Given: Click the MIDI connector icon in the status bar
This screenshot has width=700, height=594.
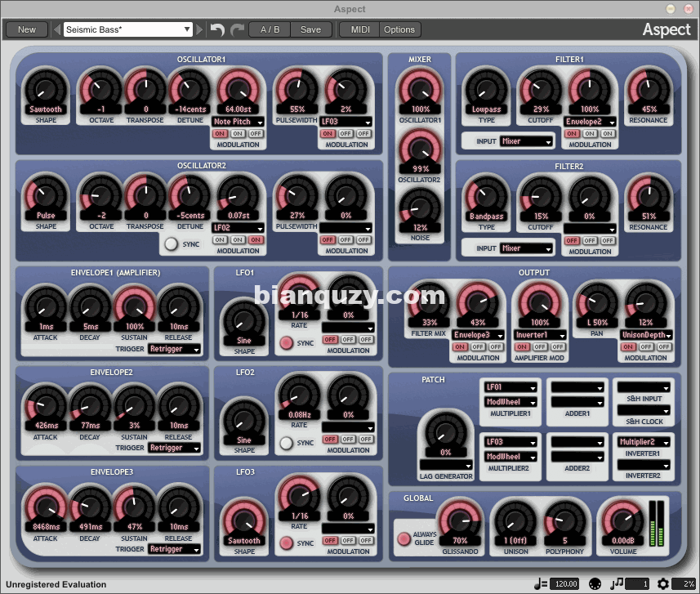Looking at the screenshot, I should tap(595, 584).
